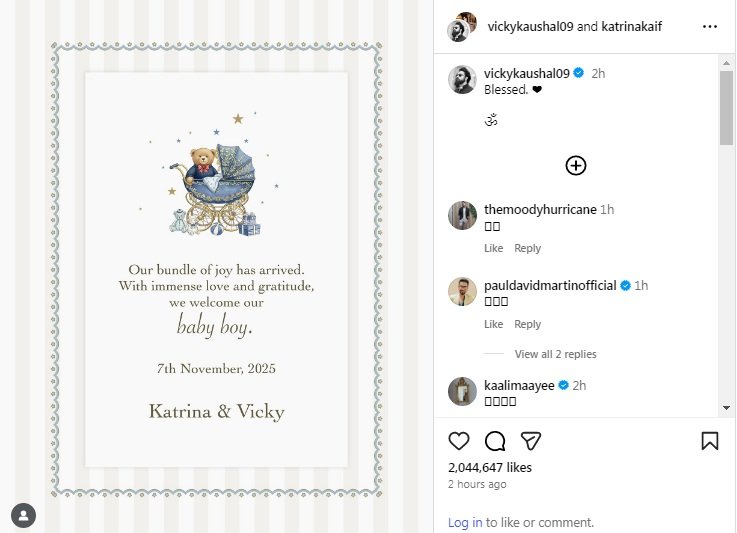The image size is (737, 533).
Task: Open katrinakaif profile from the header
Action: (631, 26)
